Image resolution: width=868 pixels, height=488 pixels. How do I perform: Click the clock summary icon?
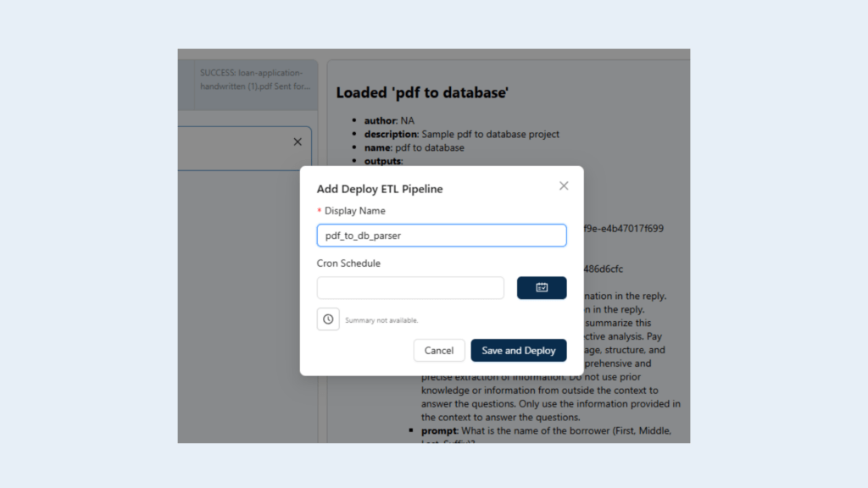tap(328, 319)
